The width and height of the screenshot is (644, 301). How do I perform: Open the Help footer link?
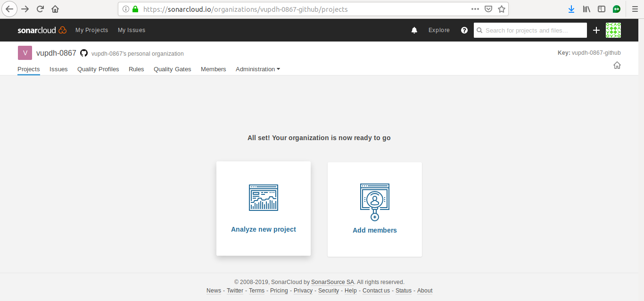[351, 291]
